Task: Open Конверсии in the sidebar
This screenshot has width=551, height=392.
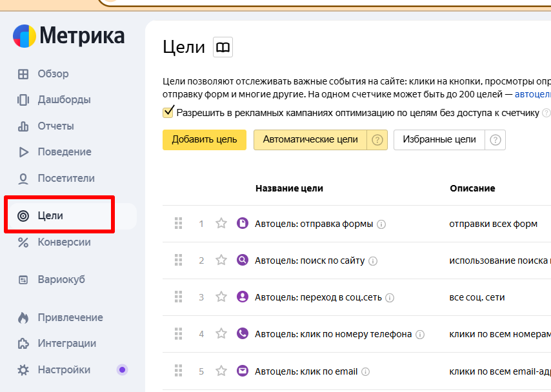Action: click(54, 242)
